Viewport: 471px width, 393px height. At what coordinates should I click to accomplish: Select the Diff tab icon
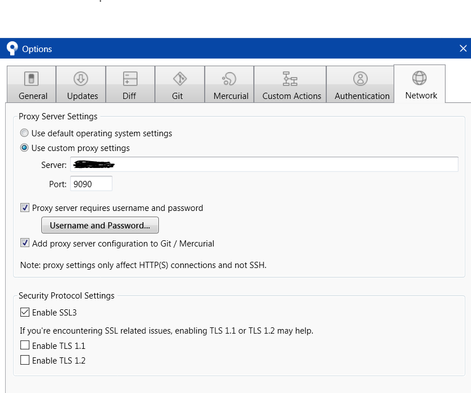(x=130, y=79)
